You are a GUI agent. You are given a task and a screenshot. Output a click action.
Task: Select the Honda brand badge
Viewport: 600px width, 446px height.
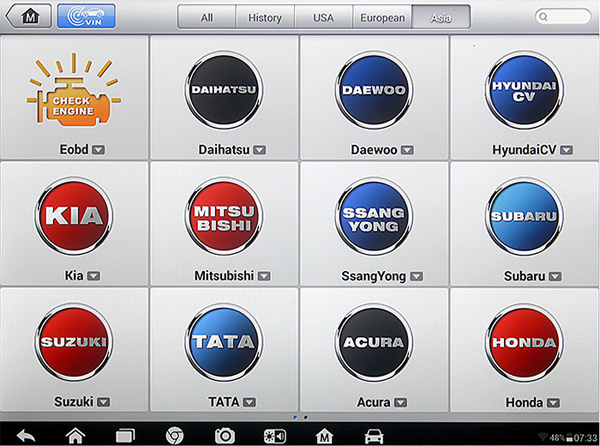click(x=524, y=342)
